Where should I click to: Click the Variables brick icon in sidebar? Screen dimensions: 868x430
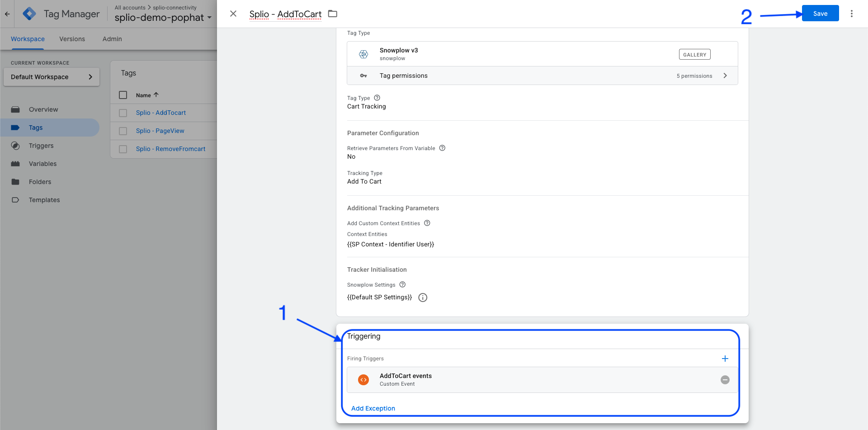[15, 164]
